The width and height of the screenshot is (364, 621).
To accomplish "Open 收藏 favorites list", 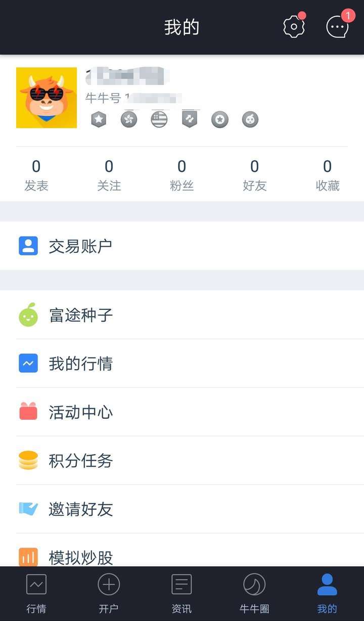I will point(328,175).
